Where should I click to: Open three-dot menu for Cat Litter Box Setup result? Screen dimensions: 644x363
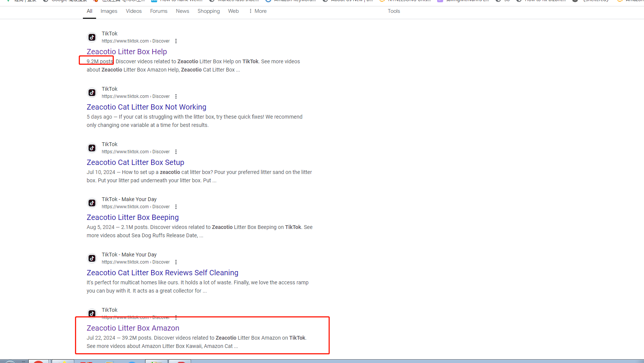(176, 152)
